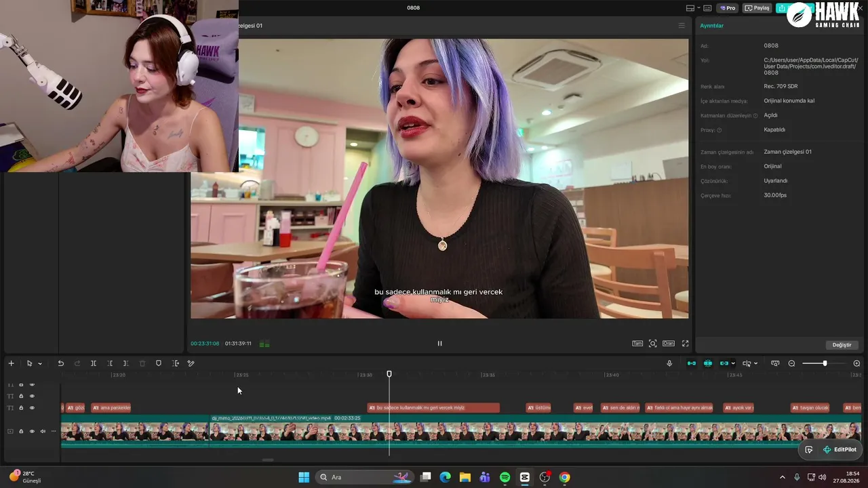Pause the preview playback
The width and height of the screenshot is (868, 488).
439,344
